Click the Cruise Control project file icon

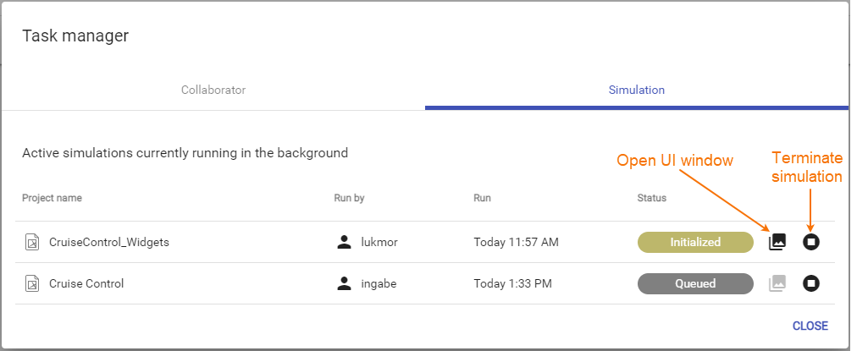point(31,283)
